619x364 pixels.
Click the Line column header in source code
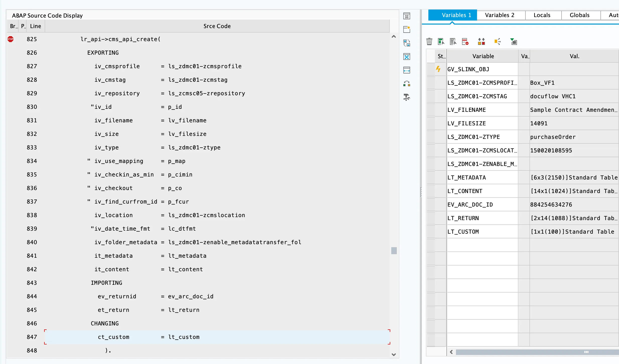(x=36, y=26)
